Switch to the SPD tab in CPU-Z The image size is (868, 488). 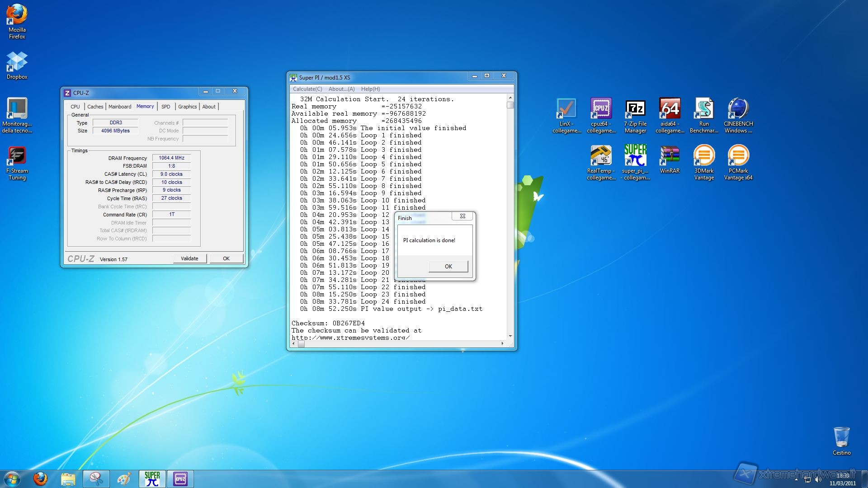pos(166,107)
